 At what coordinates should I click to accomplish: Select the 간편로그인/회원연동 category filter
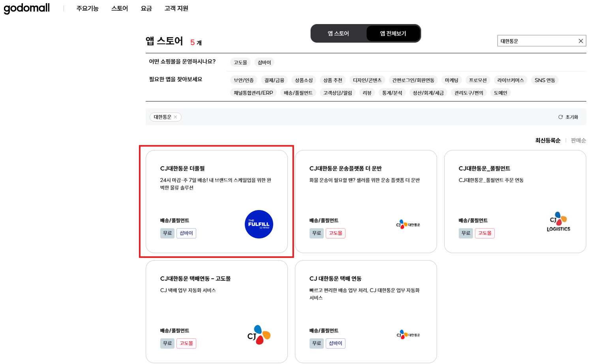[x=413, y=80]
